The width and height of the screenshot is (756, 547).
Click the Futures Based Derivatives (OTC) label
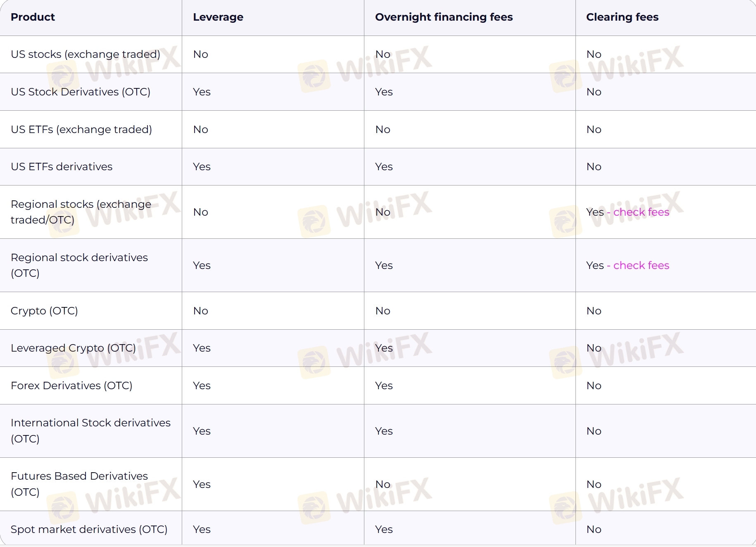pos(79,484)
